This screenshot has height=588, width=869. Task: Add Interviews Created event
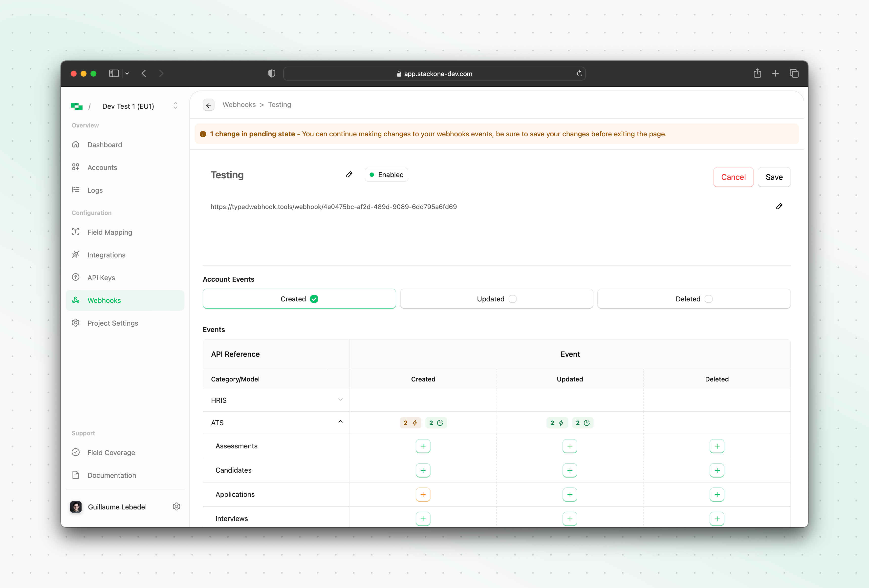[x=423, y=519]
